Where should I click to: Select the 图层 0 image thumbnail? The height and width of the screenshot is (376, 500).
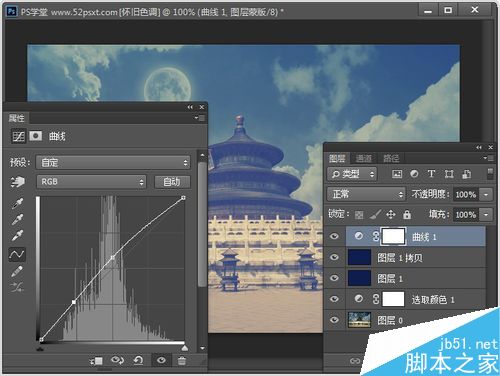(x=359, y=320)
